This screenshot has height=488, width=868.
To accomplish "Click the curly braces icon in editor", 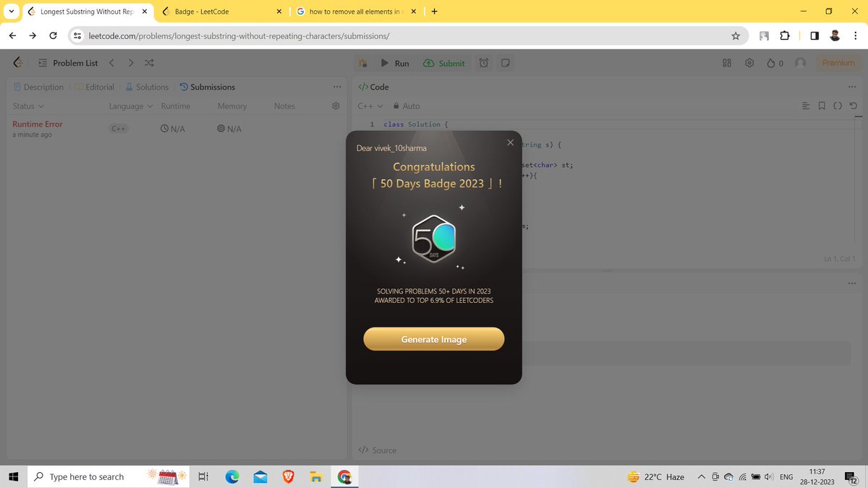I will coord(838,106).
